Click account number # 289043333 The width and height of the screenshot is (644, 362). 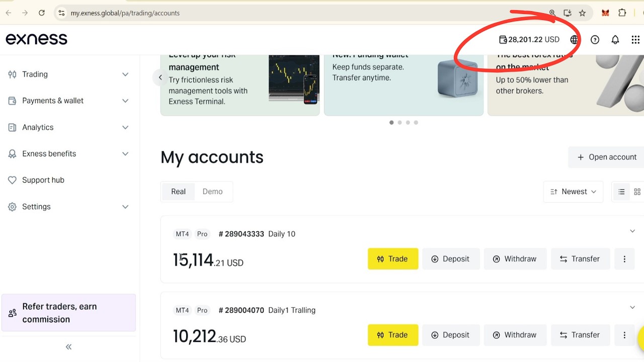point(242,234)
